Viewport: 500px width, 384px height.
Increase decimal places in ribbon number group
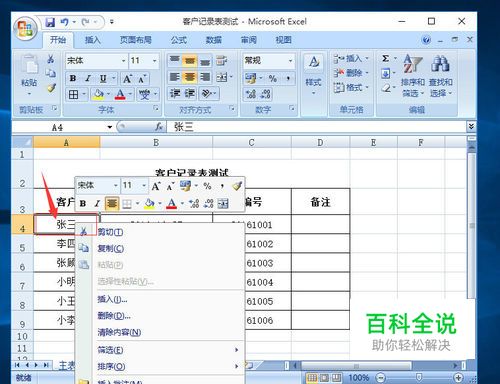(x=251, y=94)
